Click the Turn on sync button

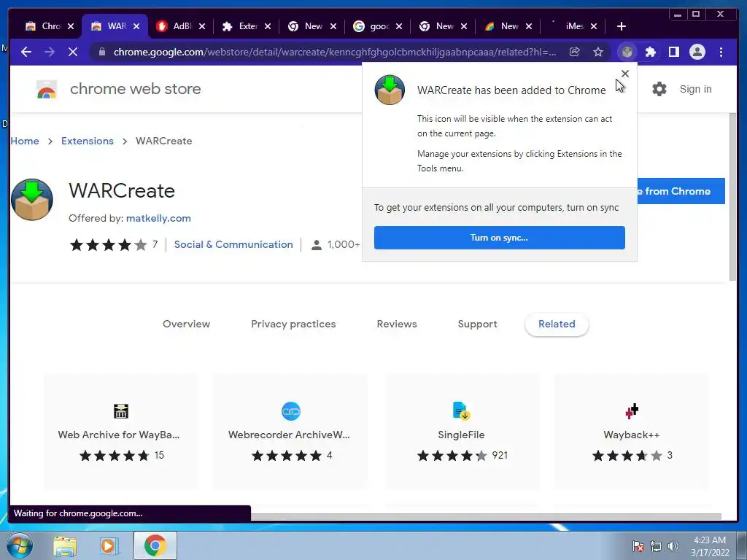[499, 238]
